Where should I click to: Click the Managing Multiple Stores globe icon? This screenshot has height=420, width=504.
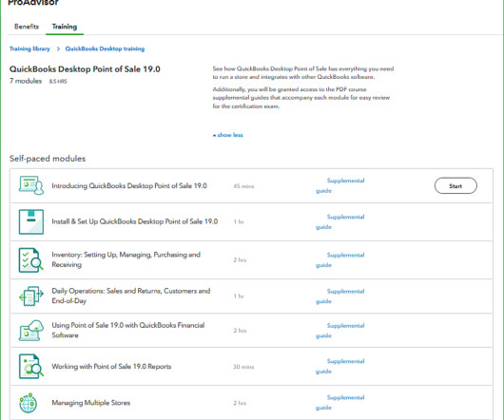29,403
